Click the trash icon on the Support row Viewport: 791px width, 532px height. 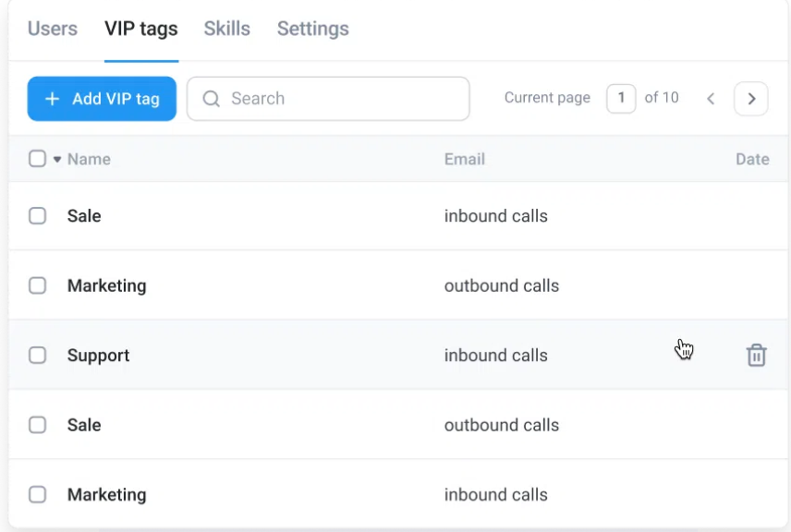[757, 355]
